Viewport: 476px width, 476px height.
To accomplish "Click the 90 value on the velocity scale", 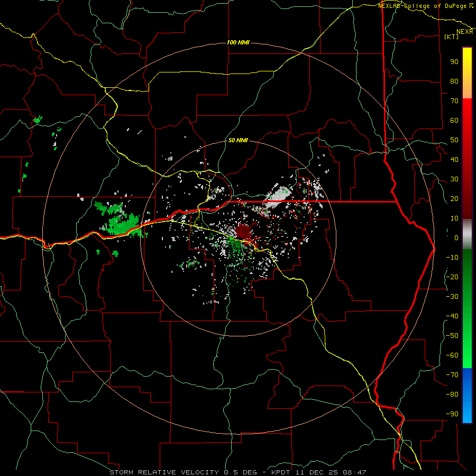I will pos(454,62).
